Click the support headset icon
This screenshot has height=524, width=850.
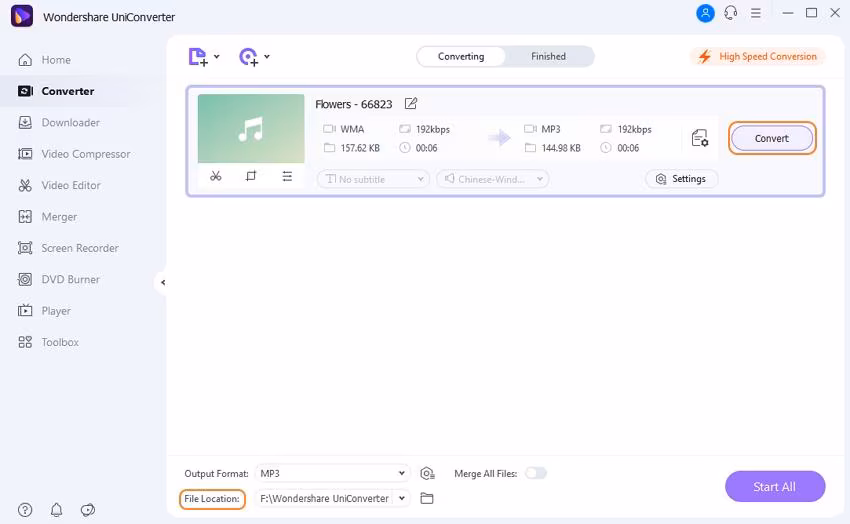point(731,13)
